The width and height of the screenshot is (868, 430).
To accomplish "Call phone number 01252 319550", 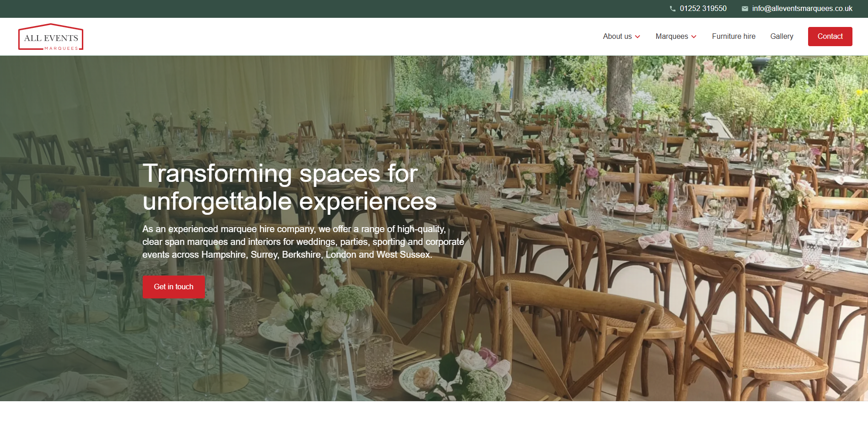I will point(703,9).
